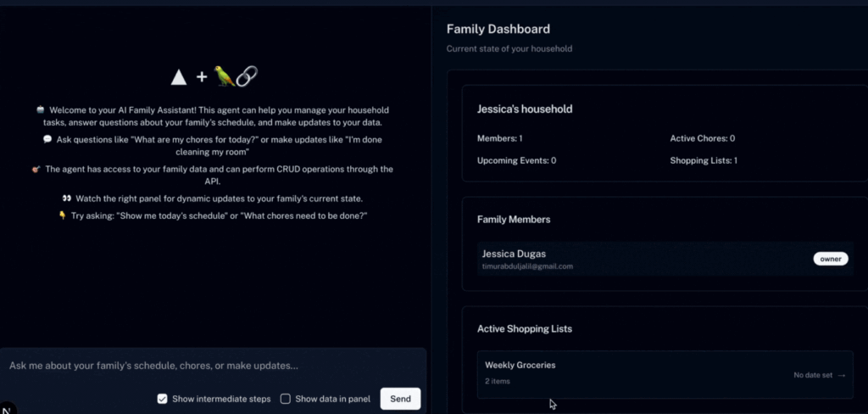Click the 'Show intermediate steps' label text
Image resolution: width=868 pixels, height=414 pixels.
(x=220, y=399)
